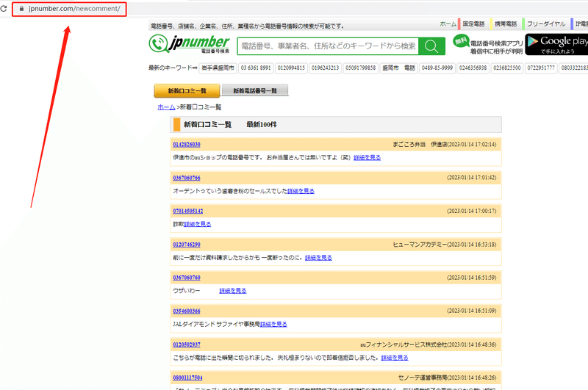Open phone number link 0120746290
The height and width of the screenshot is (390, 588).
187,245
